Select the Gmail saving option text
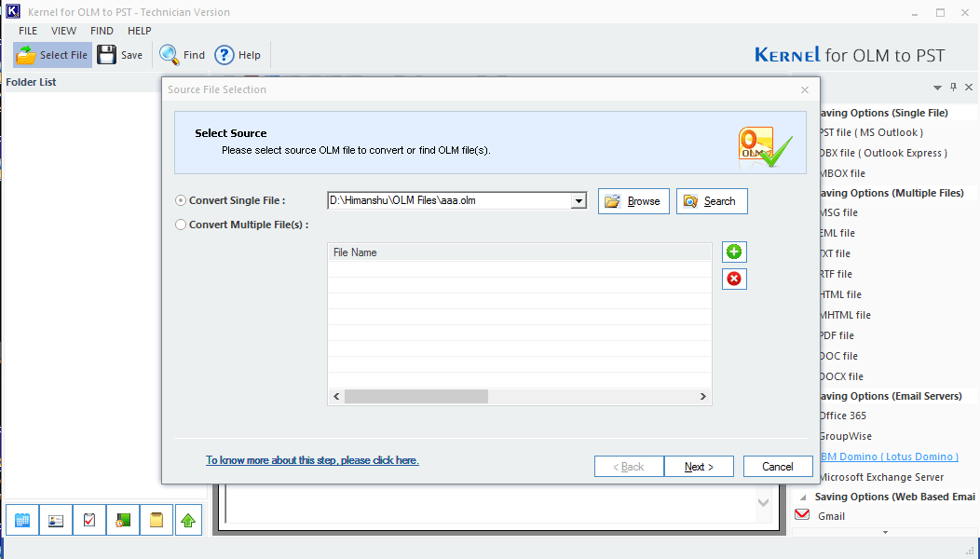Screen dimensions: 980x559 (x=831, y=516)
